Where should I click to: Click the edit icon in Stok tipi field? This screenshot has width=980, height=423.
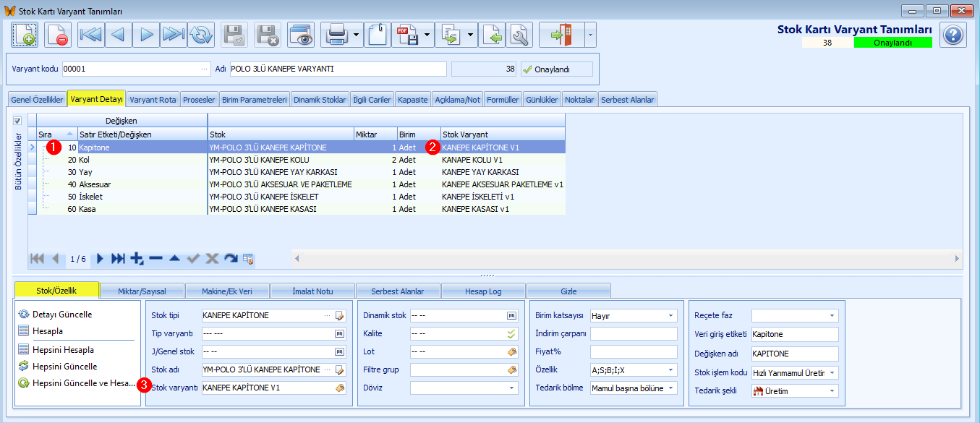click(340, 315)
